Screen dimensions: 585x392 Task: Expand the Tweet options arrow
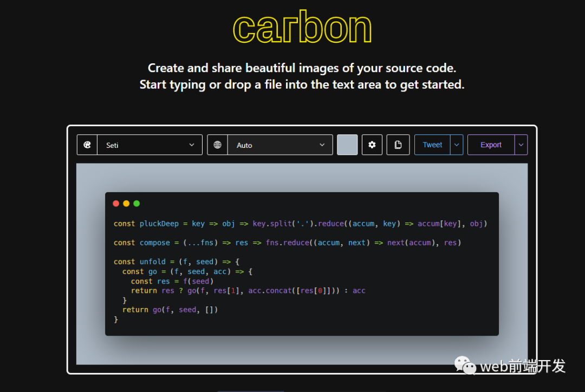[457, 145]
